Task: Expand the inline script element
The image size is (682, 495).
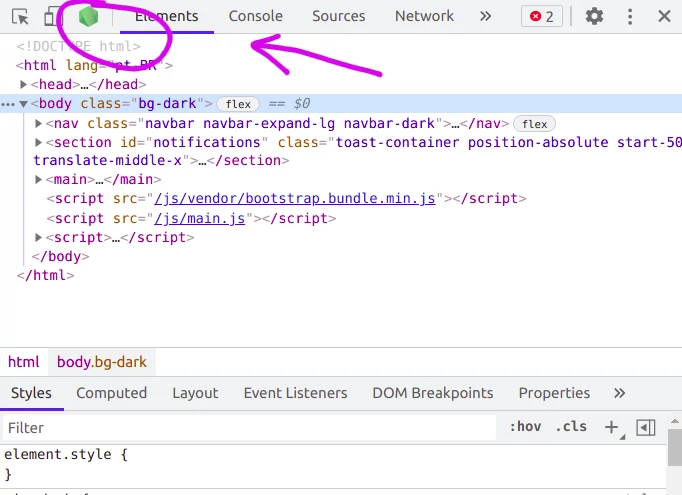Action: [x=38, y=237]
